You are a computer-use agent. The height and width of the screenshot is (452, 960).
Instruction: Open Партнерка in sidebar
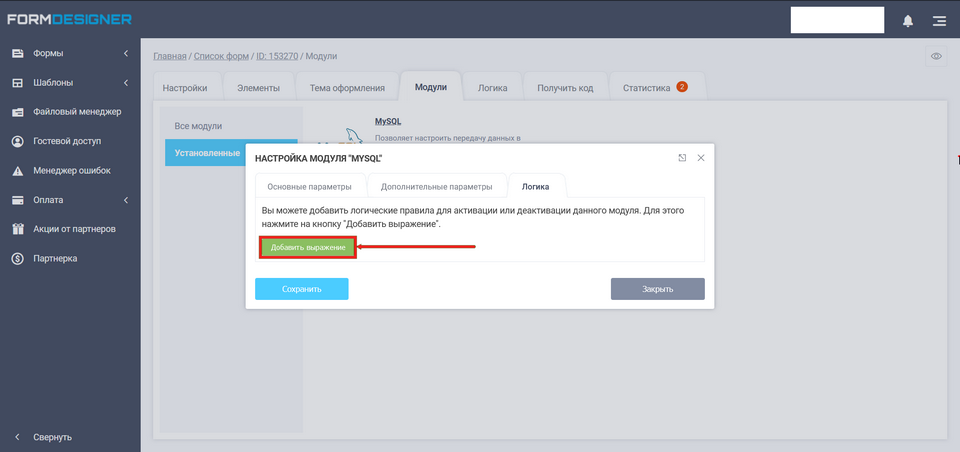click(55, 258)
